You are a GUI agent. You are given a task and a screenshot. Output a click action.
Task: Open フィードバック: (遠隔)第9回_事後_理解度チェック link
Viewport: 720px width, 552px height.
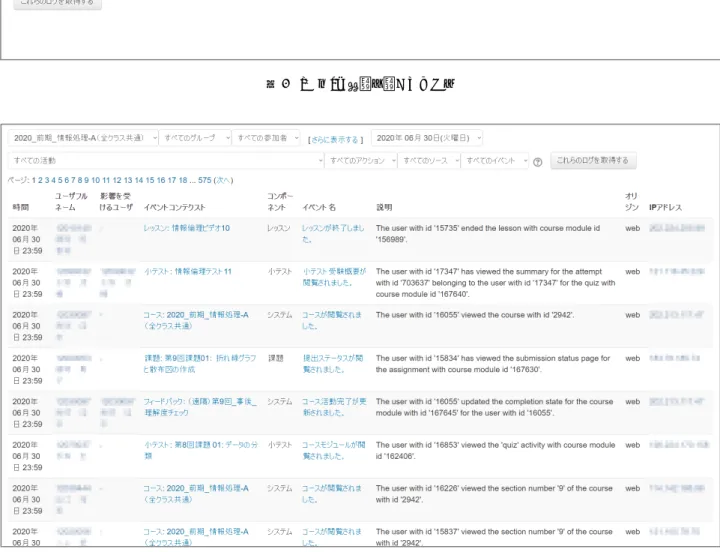coord(200,407)
